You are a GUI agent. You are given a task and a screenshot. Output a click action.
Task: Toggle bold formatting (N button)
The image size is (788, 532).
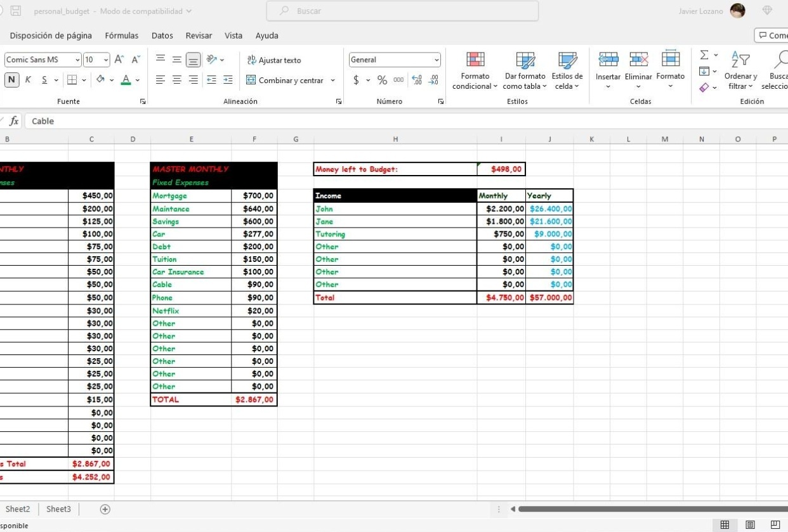[x=11, y=80]
